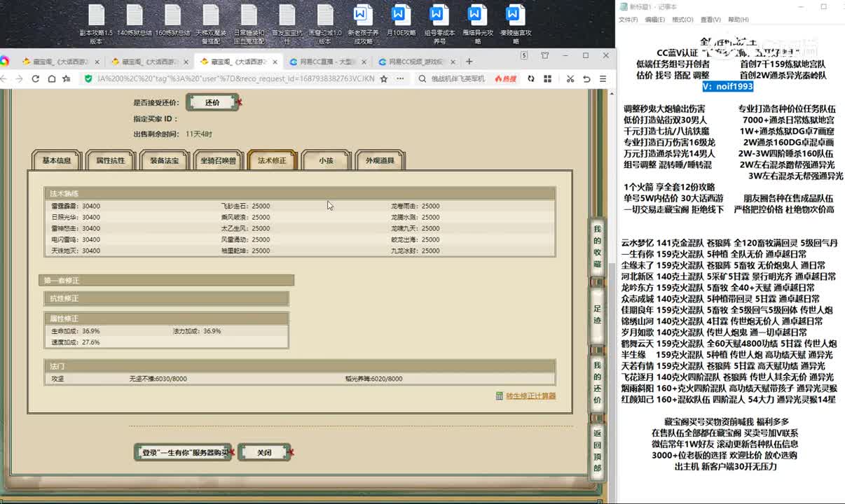The image size is (845, 504).
Task: Open 我的收藏 side panel
Action: tap(597, 247)
